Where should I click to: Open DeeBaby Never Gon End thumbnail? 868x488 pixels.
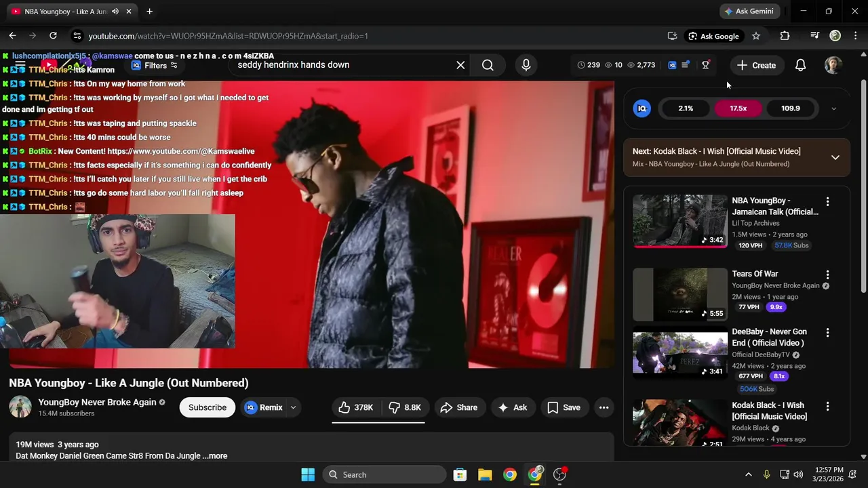(679, 352)
